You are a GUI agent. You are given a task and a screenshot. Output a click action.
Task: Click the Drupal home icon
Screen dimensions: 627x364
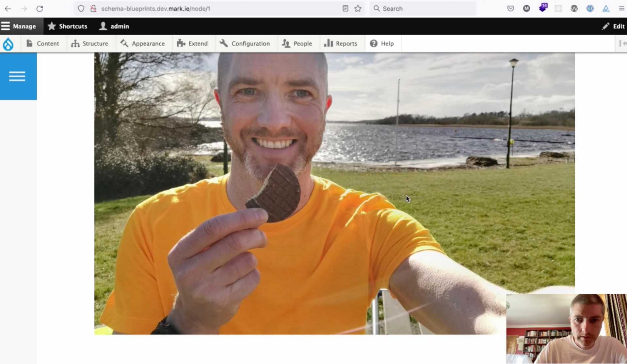(8, 43)
